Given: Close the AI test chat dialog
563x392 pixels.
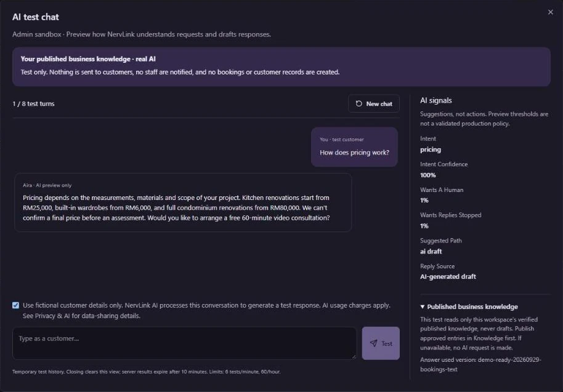Looking at the screenshot, I should coord(550,12).
